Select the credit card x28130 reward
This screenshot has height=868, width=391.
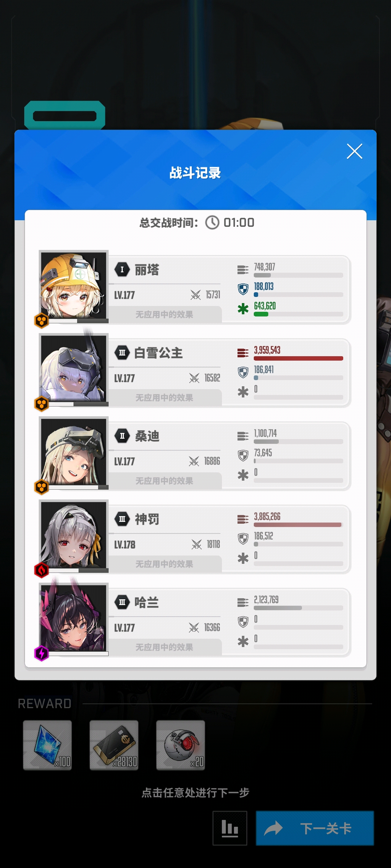click(x=114, y=745)
